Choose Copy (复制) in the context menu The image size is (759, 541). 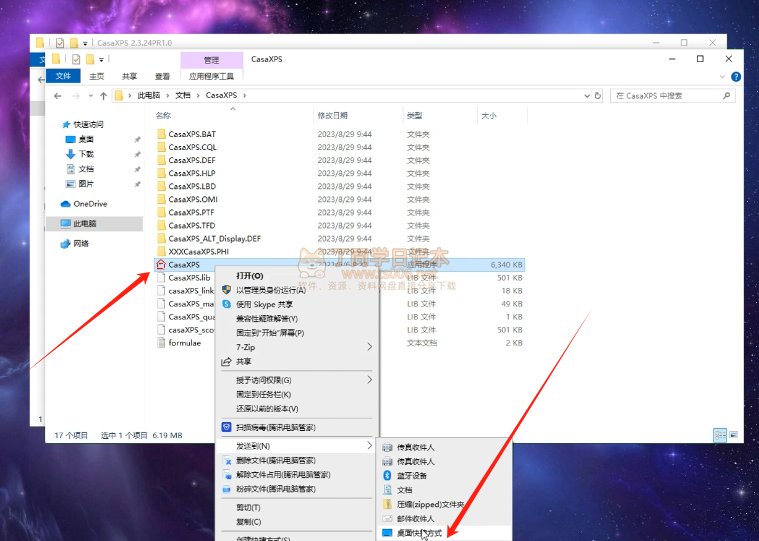pos(249,522)
